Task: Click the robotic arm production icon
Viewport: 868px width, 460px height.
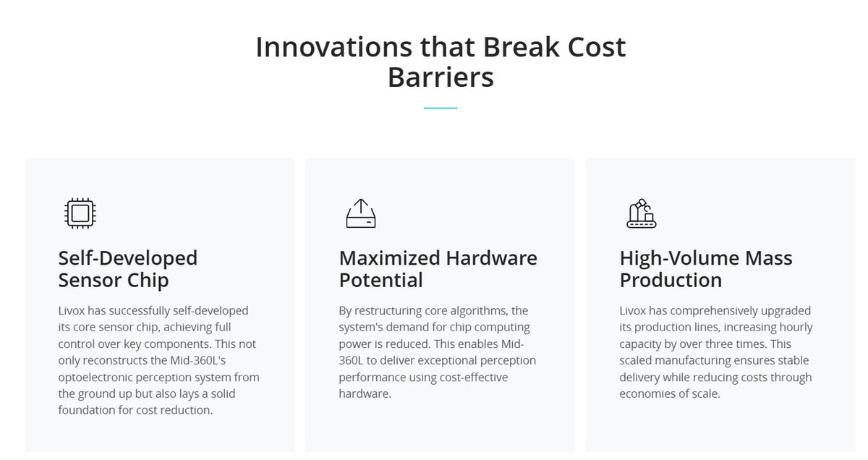Action: click(x=641, y=213)
